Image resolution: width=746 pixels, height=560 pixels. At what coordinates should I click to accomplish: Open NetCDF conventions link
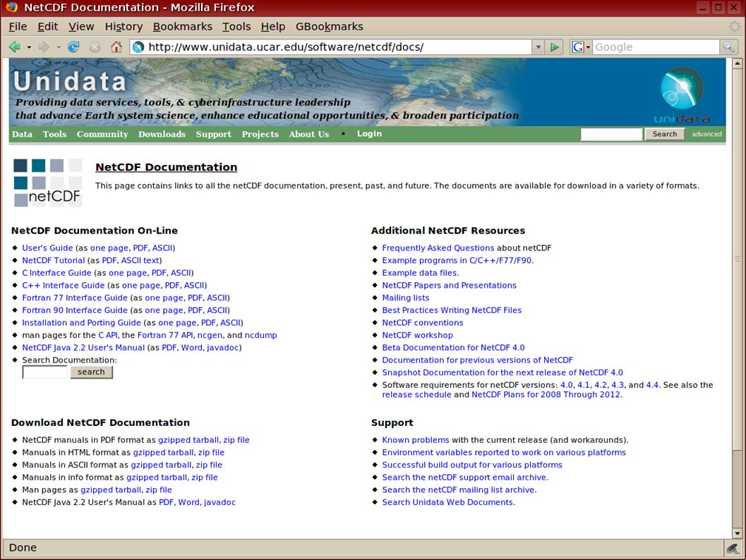(x=423, y=322)
